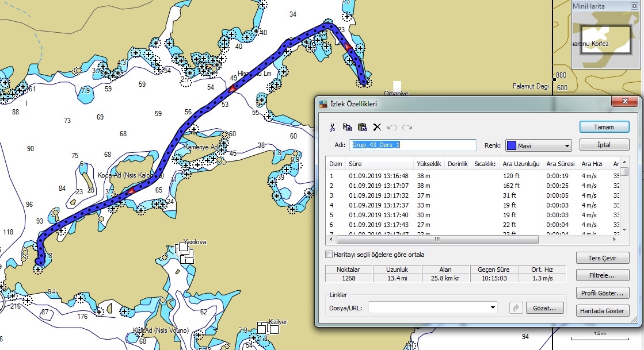The width and height of the screenshot is (644, 350).
Task: Click the Yükseklik column header
Action: point(429,164)
